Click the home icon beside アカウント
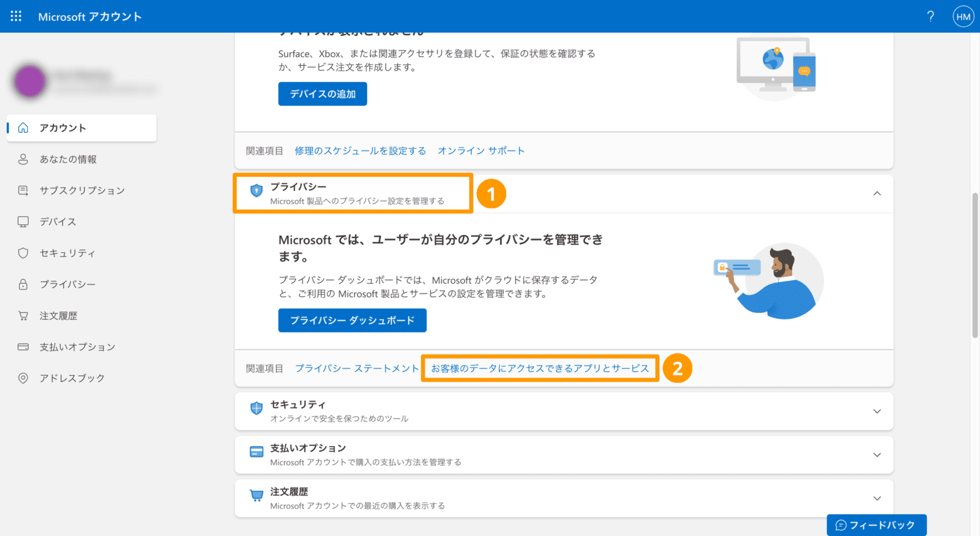980x536 pixels. [x=23, y=128]
